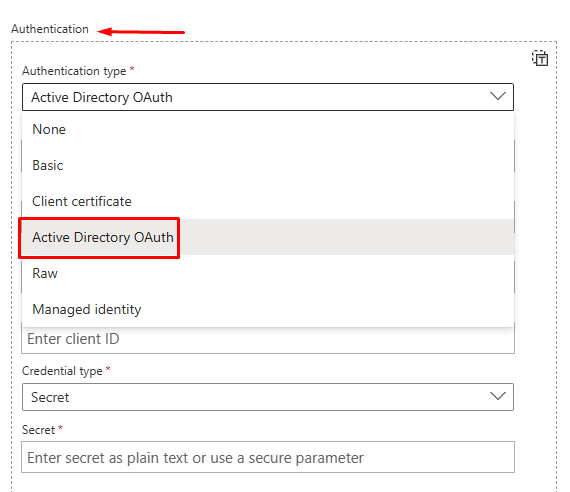Click the text-mode switch icon in Authentication box
The width and height of the screenshot is (570, 492).
pyautogui.click(x=540, y=58)
